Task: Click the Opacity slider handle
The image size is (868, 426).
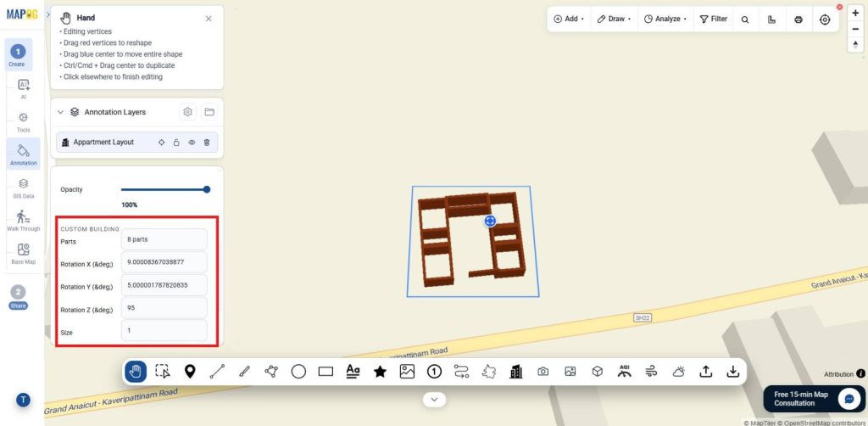Action: pyautogui.click(x=207, y=189)
